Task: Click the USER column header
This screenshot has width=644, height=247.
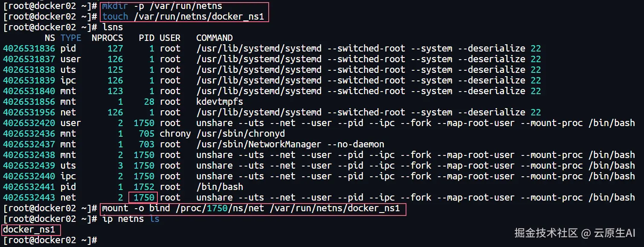Action: [170, 38]
